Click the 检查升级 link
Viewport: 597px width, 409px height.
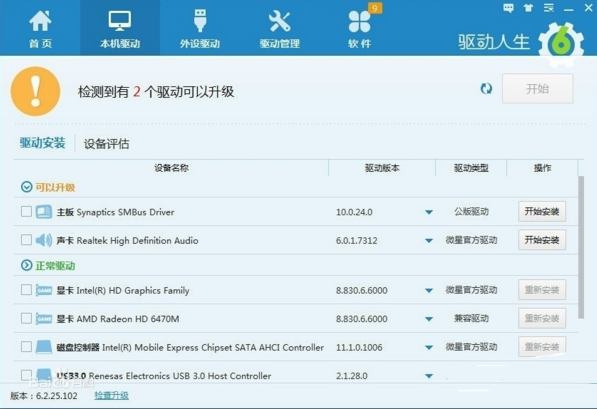click(x=112, y=396)
